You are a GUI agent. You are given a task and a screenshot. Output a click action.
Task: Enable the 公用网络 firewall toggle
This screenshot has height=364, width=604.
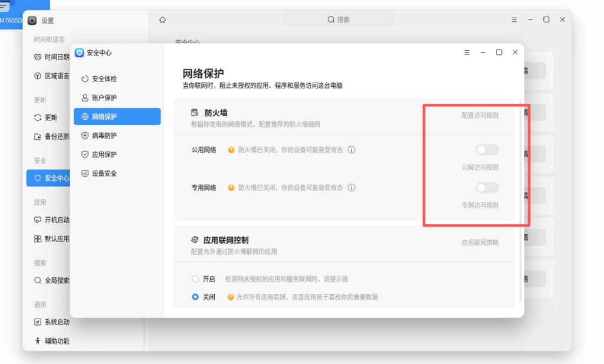[487, 149]
